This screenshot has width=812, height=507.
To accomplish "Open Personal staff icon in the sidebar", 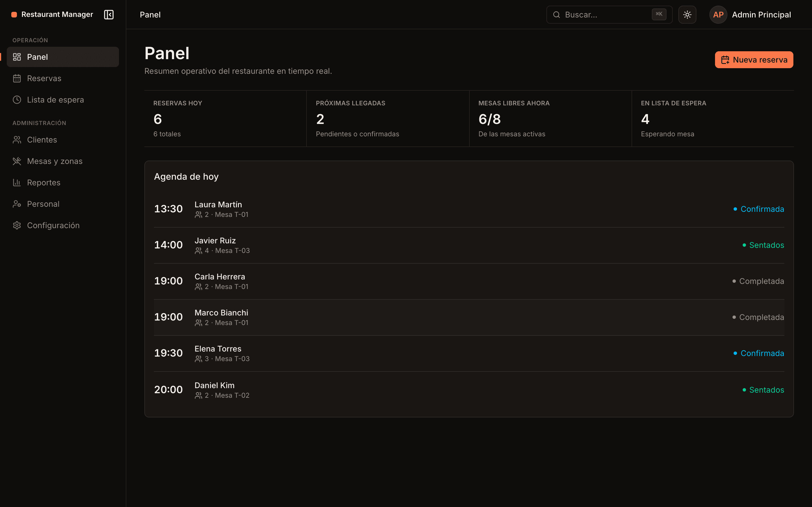I will click(x=17, y=204).
